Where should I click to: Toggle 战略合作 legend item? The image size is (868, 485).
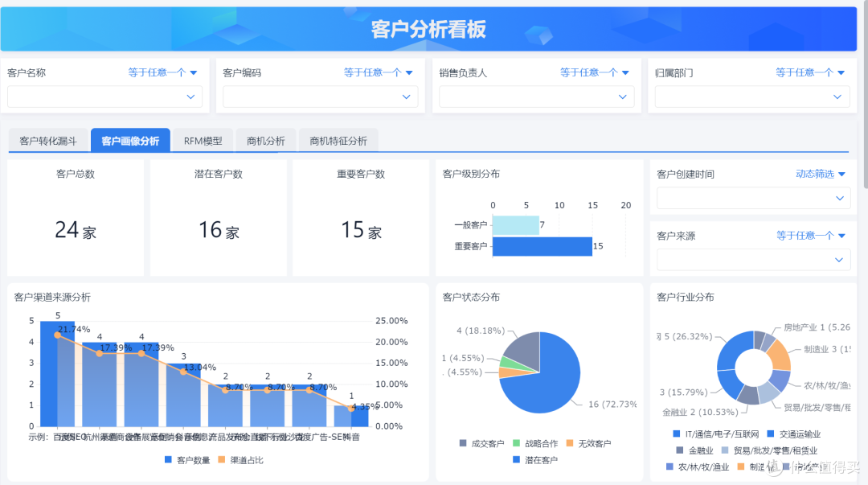tap(535, 443)
